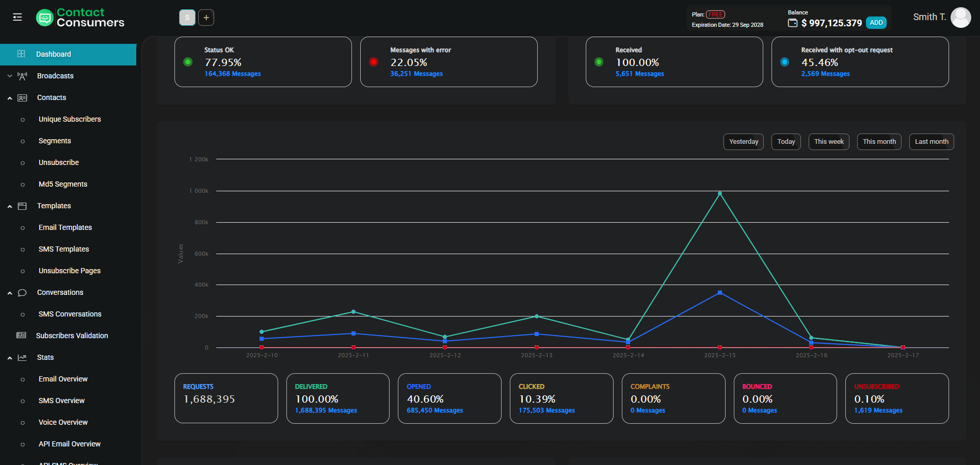The height and width of the screenshot is (465, 980).
Task: Click the balance wallet icon
Action: [793, 23]
